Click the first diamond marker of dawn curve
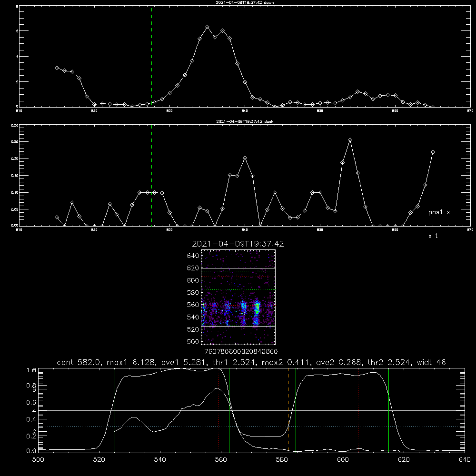476x476 pixels. tap(57, 68)
